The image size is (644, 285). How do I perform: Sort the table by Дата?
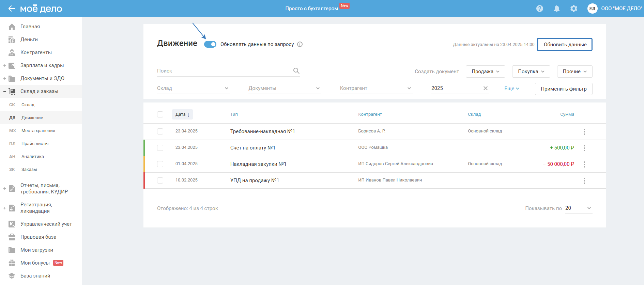pos(182,114)
